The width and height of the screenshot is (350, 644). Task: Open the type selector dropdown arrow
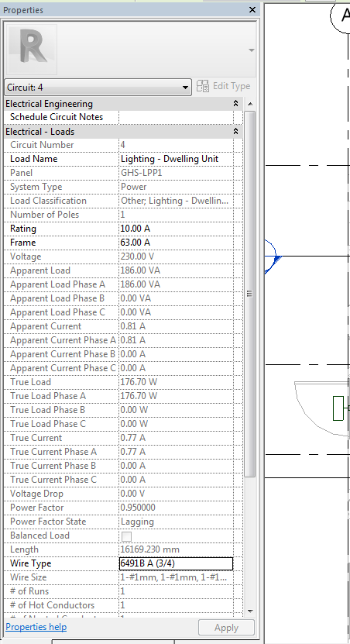(x=252, y=50)
